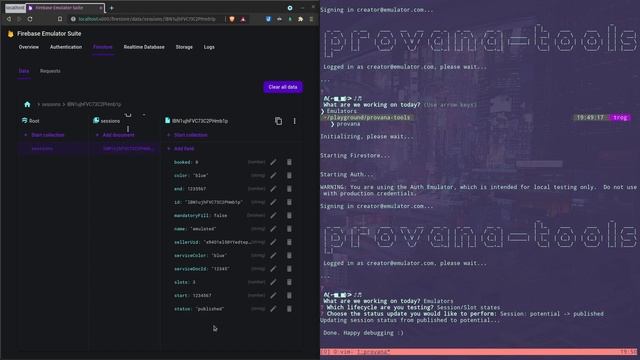Click the "Done. Happy debugging" terminal line
This screenshot has width=640, height=360.
point(363,333)
